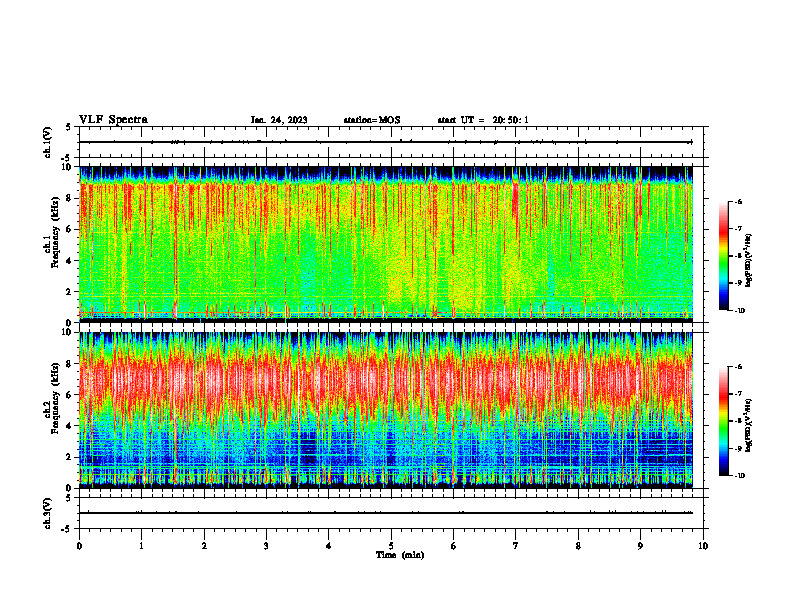792x612 pixels.
Task: Click the ch.1 color bar log(PSD) unit label
Action: pyautogui.click(x=749, y=261)
